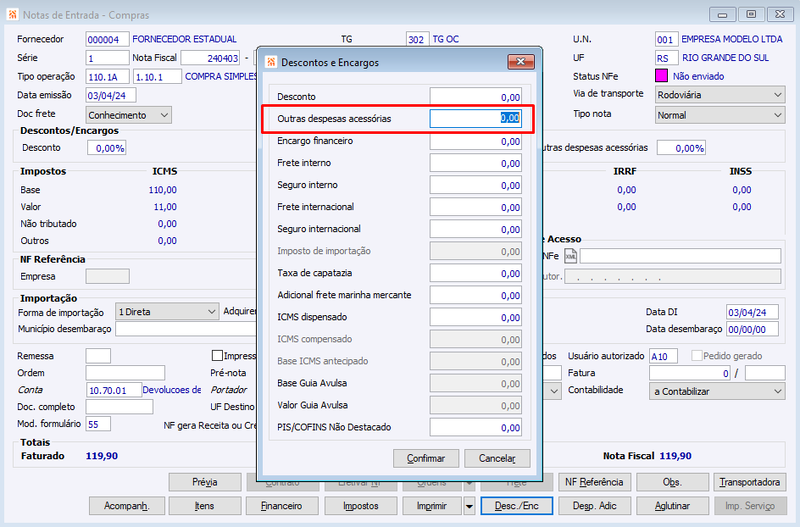Click the Data desembaraço field

coord(753,329)
